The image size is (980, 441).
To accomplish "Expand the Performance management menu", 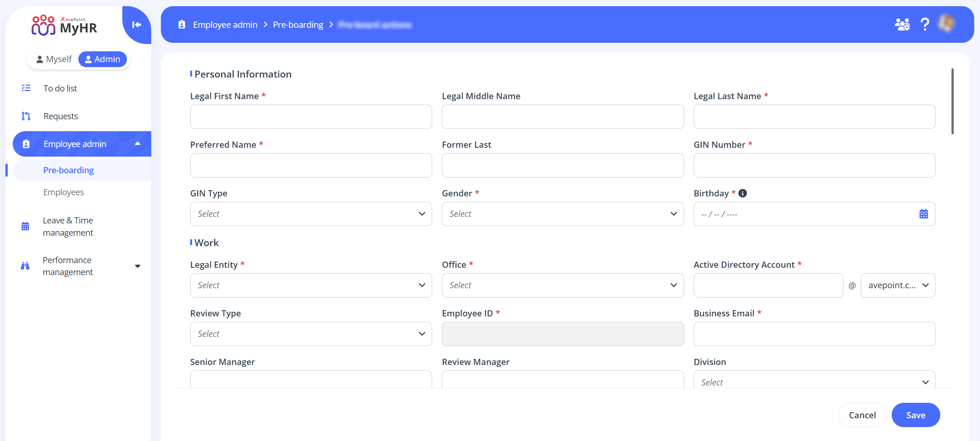I will pyautogui.click(x=138, y=266).
